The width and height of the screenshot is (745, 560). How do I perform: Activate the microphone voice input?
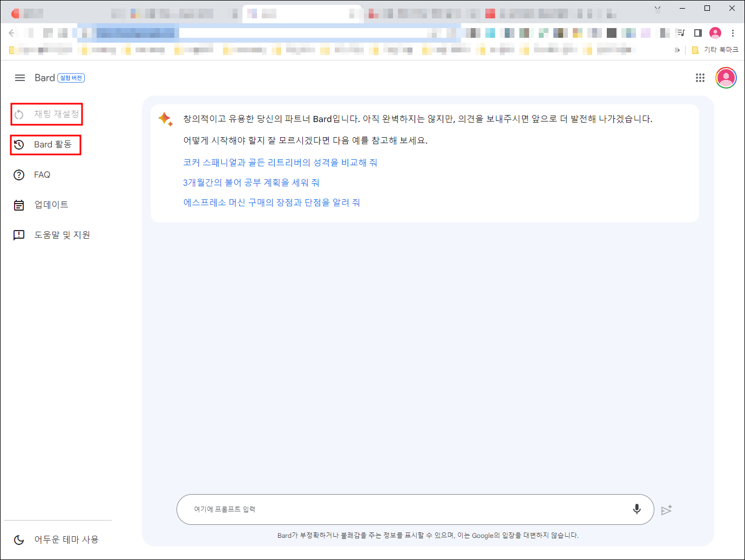coord(637,509)
